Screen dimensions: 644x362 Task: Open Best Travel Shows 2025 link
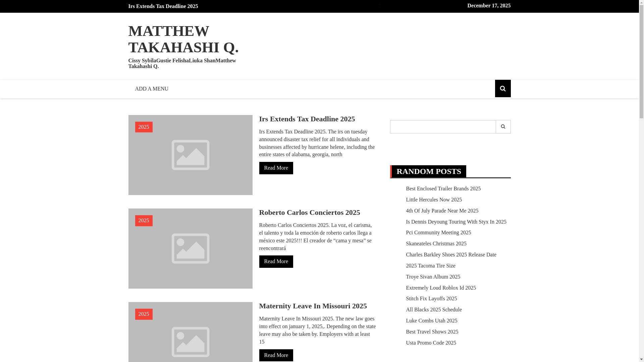432,332
